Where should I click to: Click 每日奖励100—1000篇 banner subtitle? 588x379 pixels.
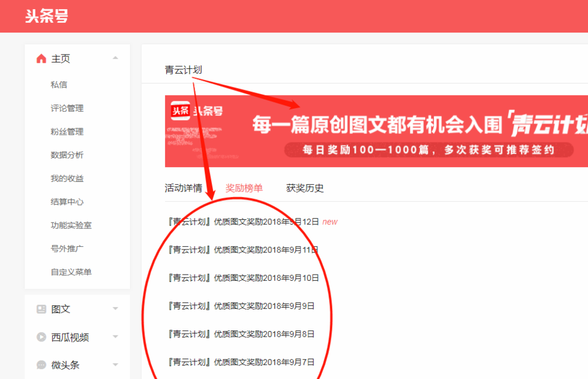(x=428, y=150)
